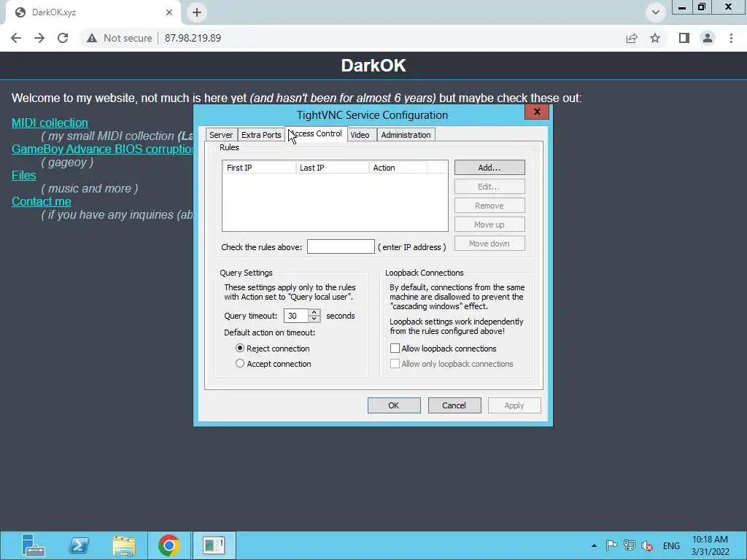Close the TightVNC Service Configuration dialog
Viewport: 747px width, 560px height.
(537, 112)
